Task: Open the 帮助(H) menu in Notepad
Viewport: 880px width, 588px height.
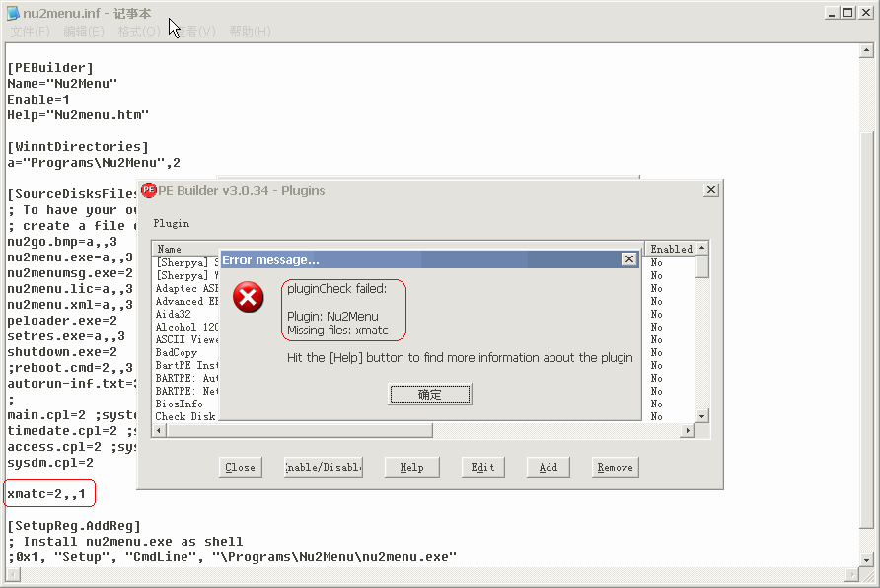Action: point(251,32)
